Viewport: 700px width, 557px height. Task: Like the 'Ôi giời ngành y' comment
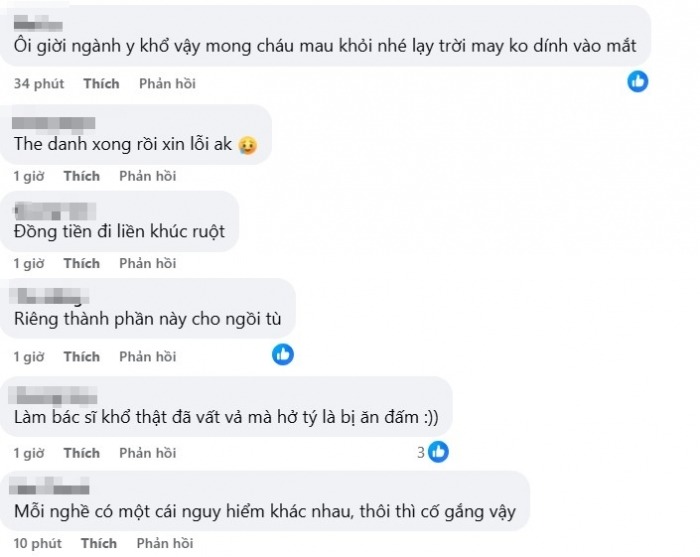point(101,84)
